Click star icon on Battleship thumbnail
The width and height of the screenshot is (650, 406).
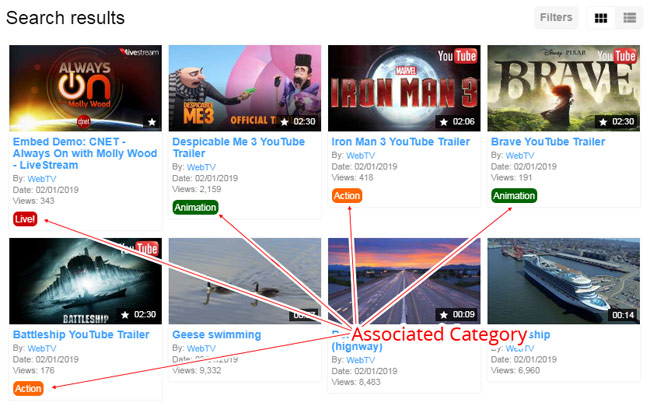click(x=125, y=315)
